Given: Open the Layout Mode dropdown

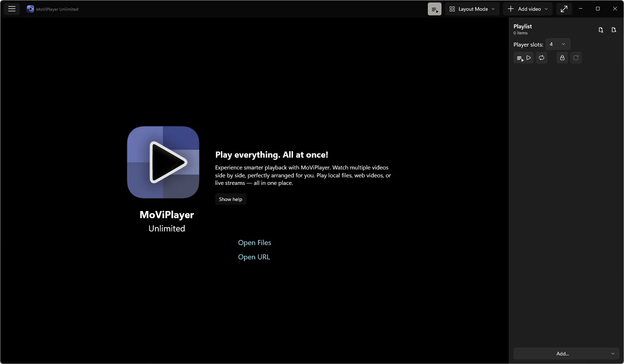Looking at the screenshot, I should (x=472, y=9).
